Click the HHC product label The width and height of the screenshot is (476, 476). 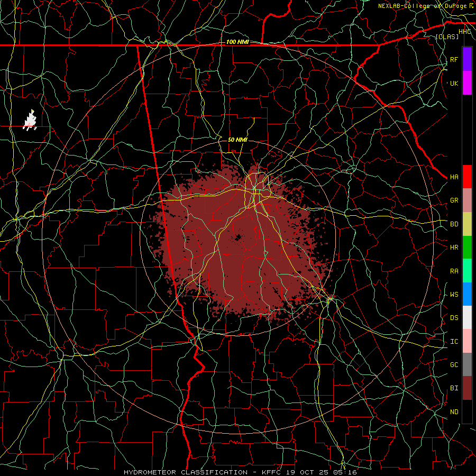coord(465,32)
